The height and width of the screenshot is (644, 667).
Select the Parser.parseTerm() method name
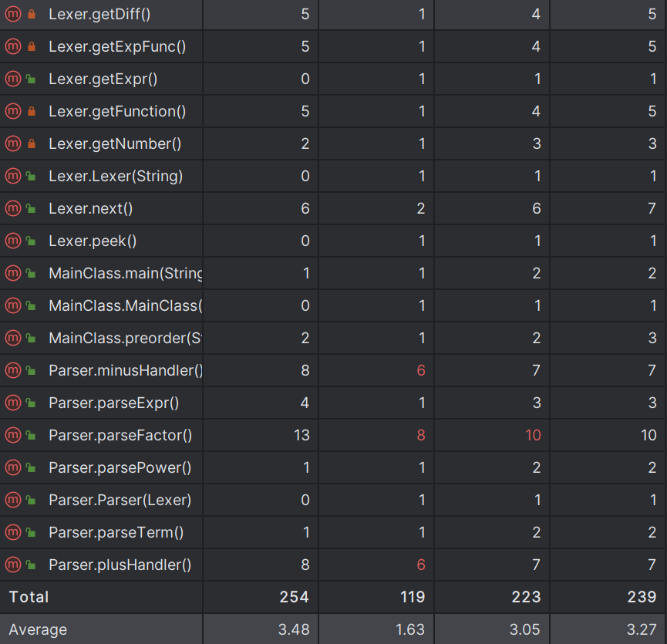point(116,532)
